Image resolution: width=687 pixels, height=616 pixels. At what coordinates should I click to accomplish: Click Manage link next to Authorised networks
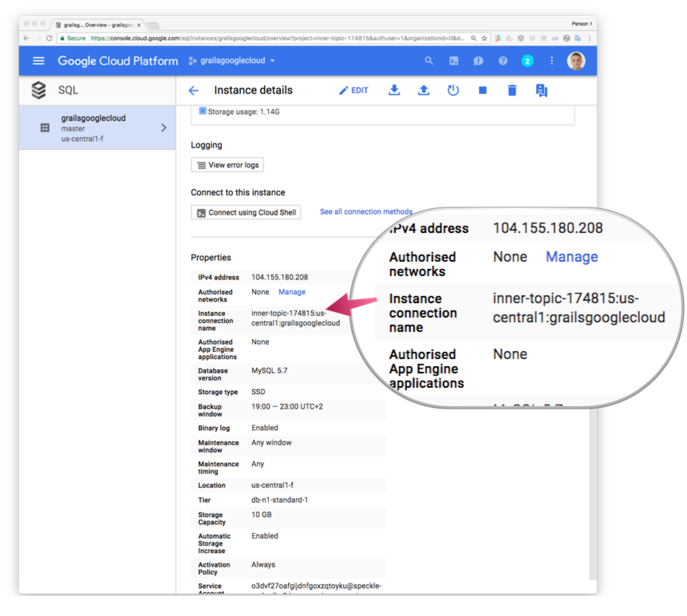(x=292, y=292)
